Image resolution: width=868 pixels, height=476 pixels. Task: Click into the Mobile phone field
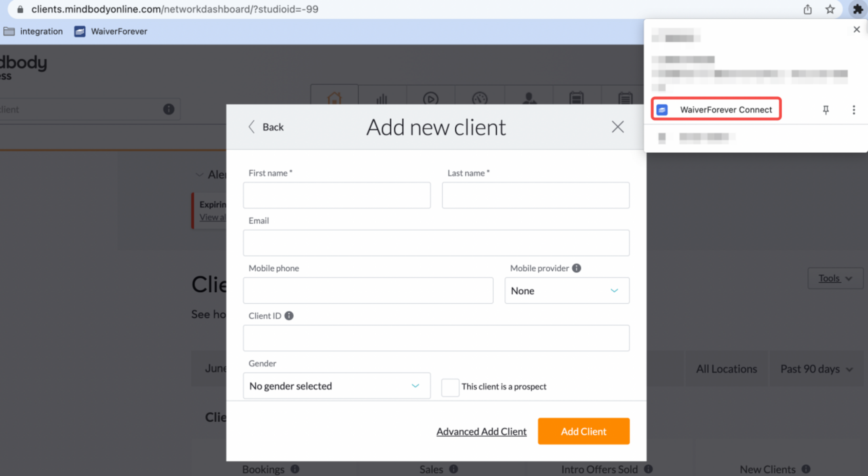click(x=368, y=290)
